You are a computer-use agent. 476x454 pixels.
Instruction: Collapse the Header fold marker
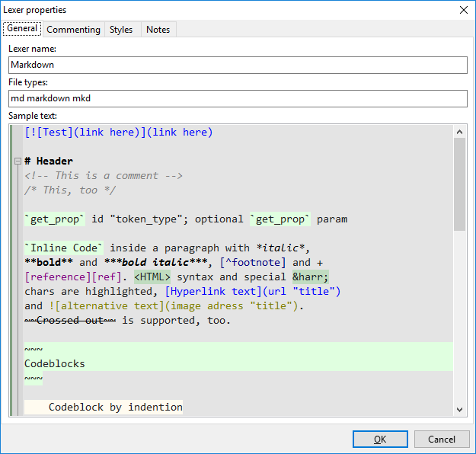point(18,161)
